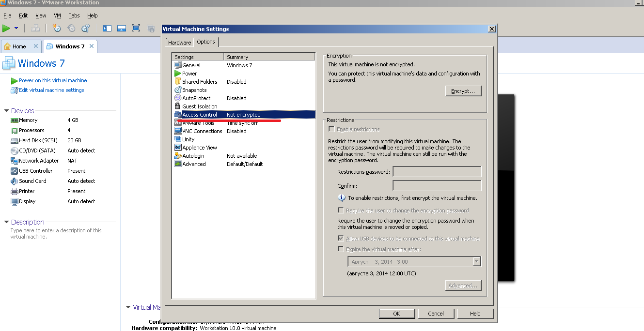Close the Home tab
The image size is (644, 331).
tap(36, 46)
